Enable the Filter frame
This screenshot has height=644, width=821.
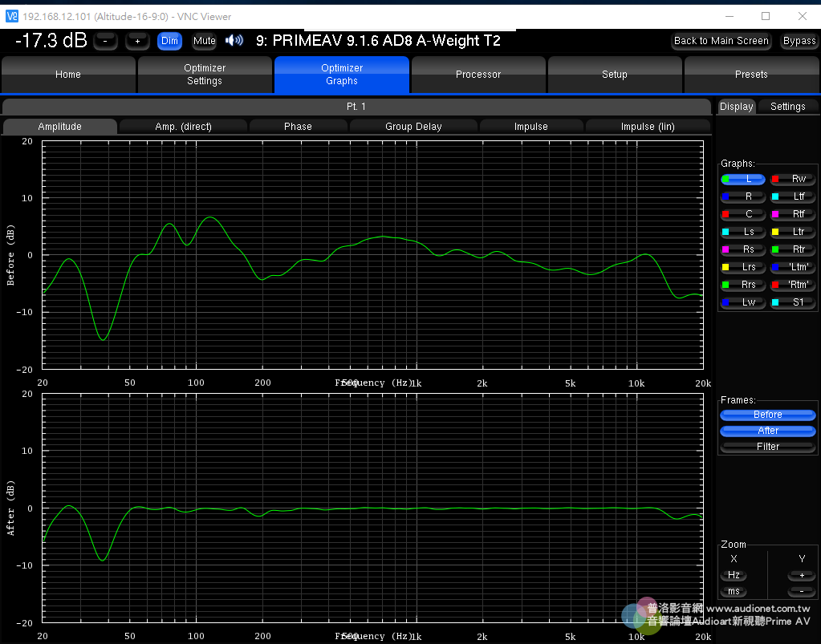click(x=767, y=447)
